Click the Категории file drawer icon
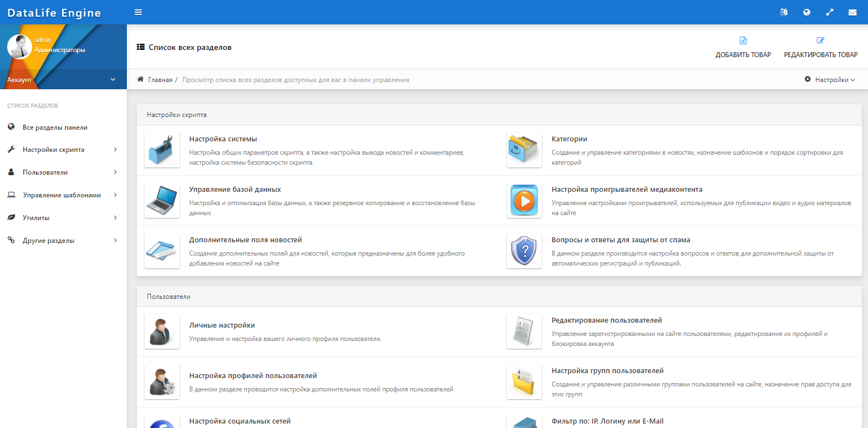 [524, 150]
